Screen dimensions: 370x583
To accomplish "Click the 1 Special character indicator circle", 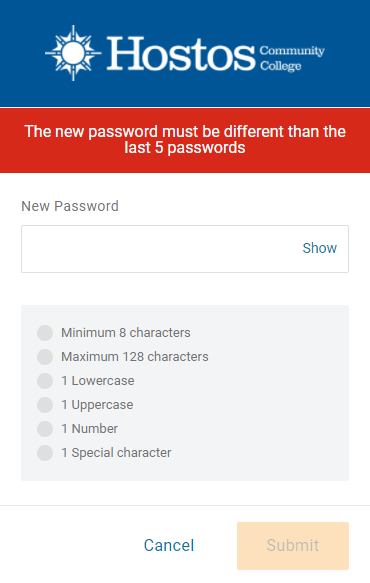I will point(45,453).
